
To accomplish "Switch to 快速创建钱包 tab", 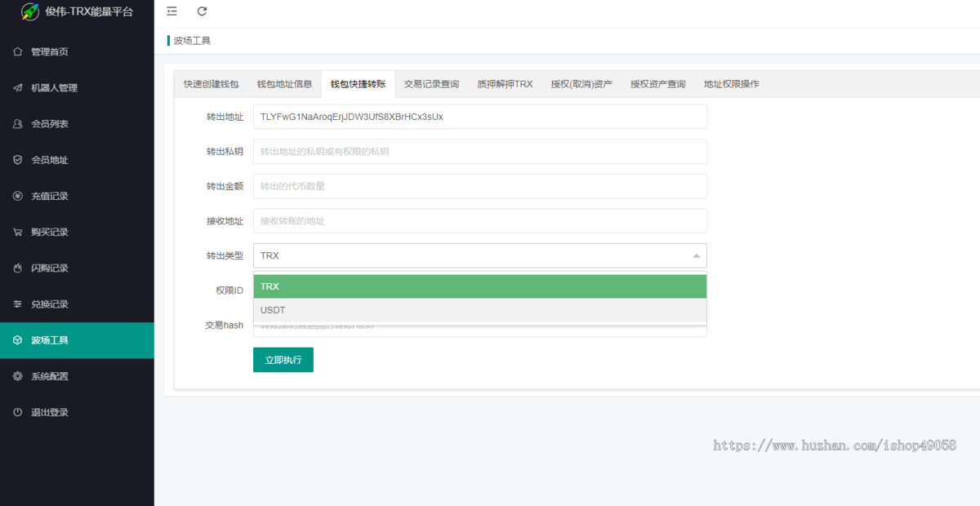I will 212,84.
